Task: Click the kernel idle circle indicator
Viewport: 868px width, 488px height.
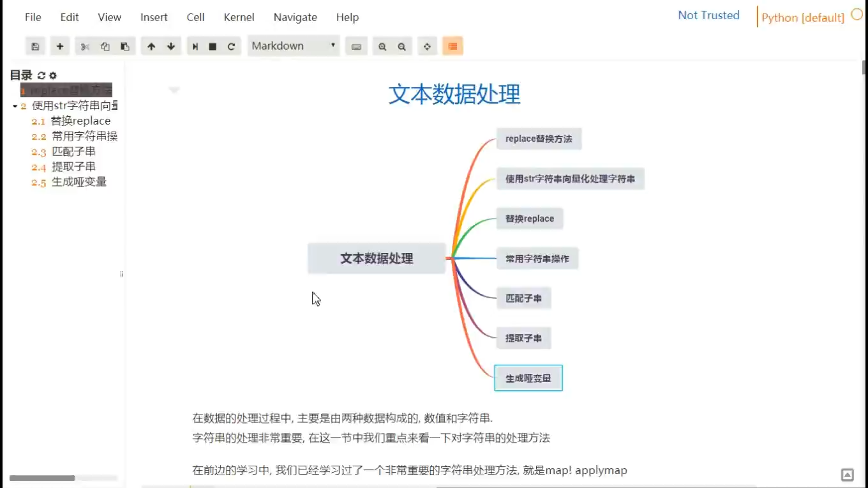Action: click(857, 15)
